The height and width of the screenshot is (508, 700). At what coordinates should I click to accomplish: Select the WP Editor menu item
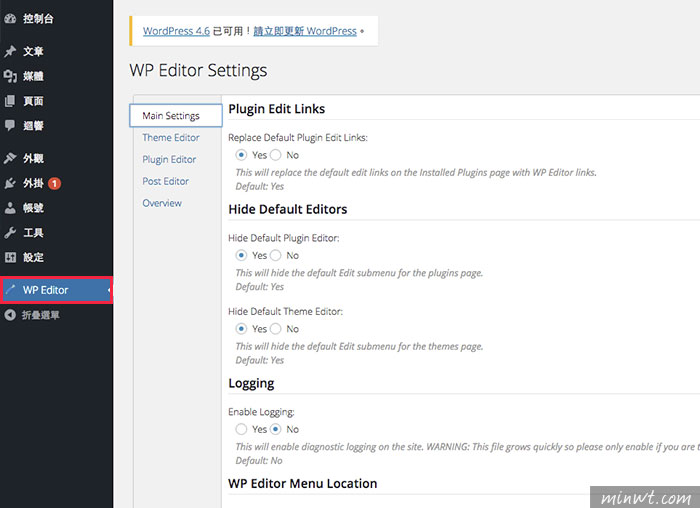pos(56,290)
